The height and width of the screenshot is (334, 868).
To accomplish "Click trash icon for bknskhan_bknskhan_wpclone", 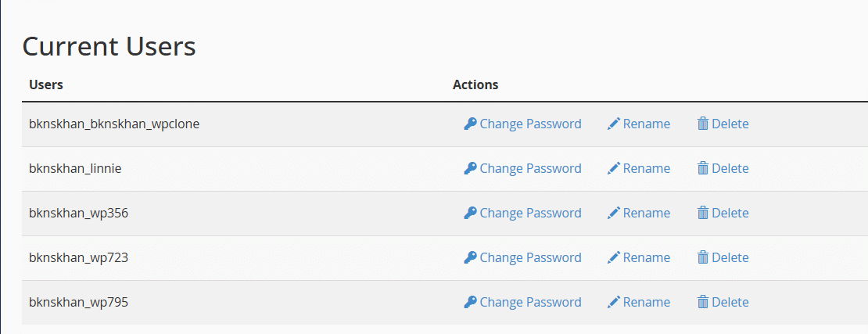I will tap(702, 124).
